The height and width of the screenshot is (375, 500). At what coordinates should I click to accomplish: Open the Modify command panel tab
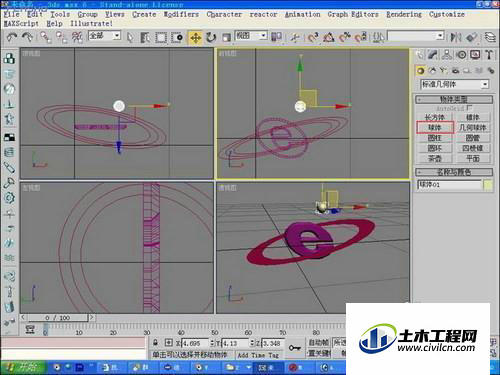433,55
